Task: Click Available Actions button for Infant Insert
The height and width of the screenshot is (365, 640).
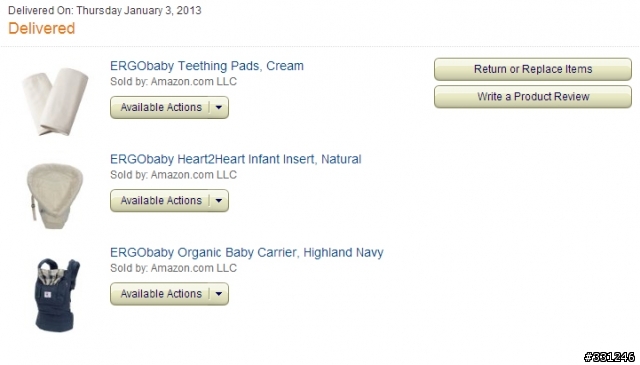Action: [160, 200]
